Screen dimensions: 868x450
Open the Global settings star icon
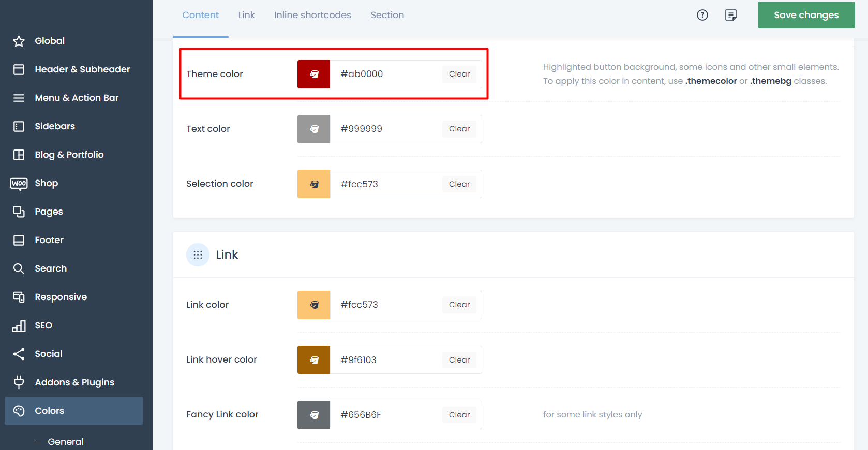tap(19, 41)
